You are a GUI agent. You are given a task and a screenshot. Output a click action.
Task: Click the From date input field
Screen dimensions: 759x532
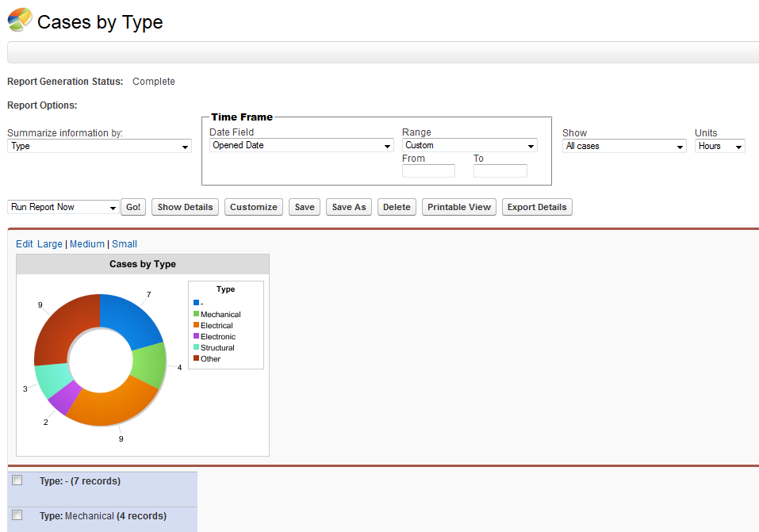(428, 171)
